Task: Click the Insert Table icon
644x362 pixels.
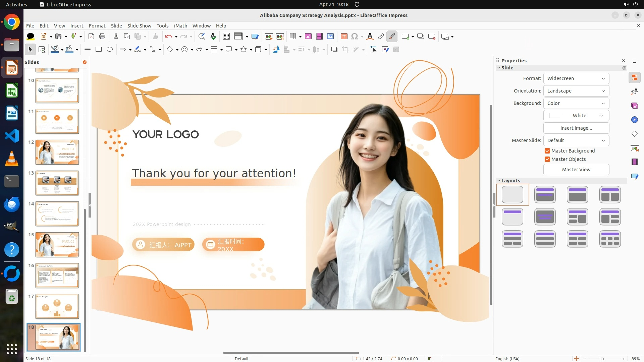Action: 293,37
